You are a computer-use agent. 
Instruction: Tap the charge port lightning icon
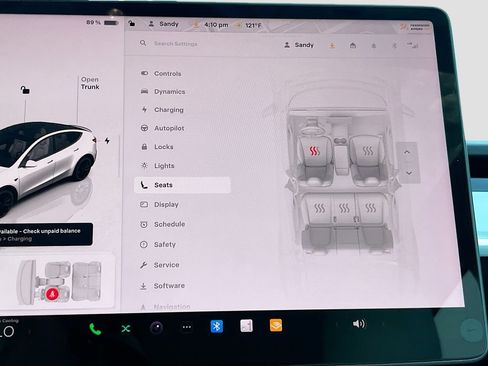(x=107, y=141)
